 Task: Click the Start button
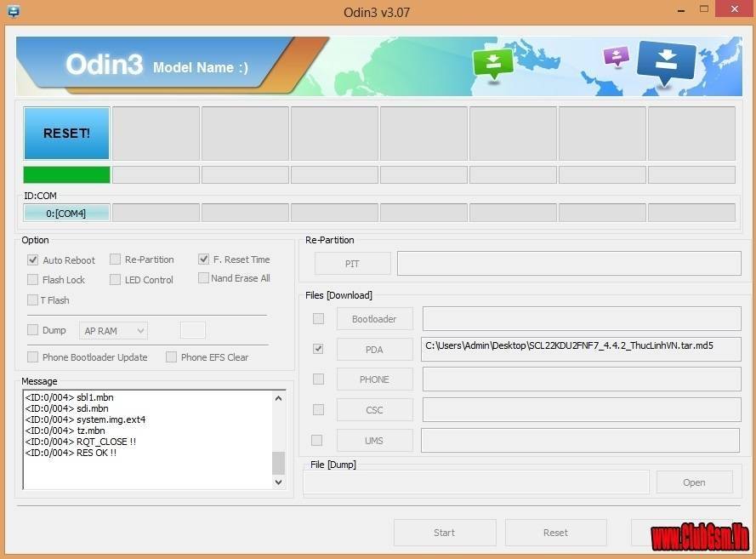point(445,533)
